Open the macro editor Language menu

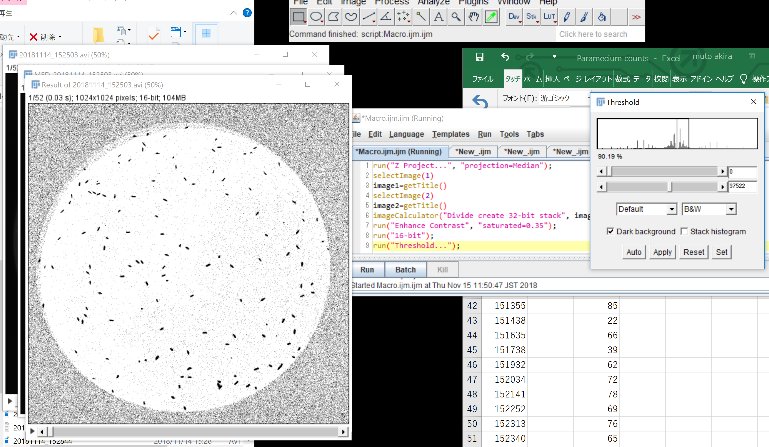(407, 134)
